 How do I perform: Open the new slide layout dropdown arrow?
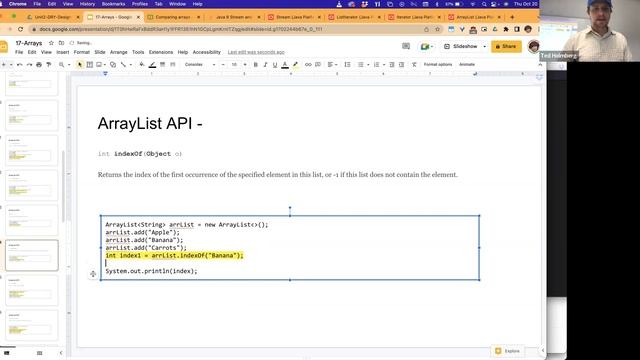click(11, 64)
